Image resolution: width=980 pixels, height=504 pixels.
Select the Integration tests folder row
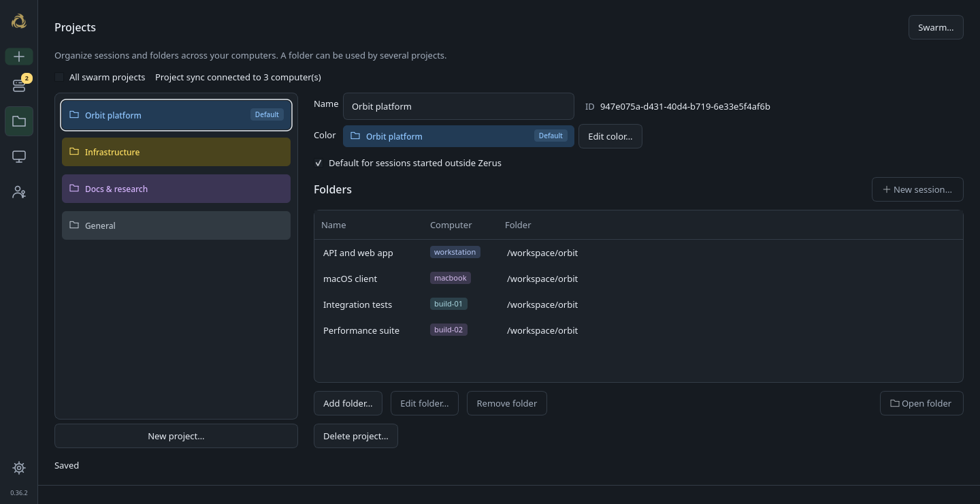point(638,304)
